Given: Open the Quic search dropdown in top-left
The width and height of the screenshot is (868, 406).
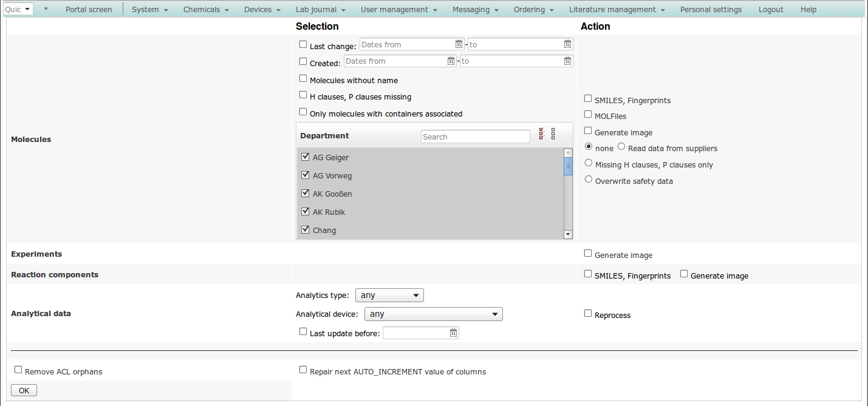Looking at the screenshot, I should (18, 10).
